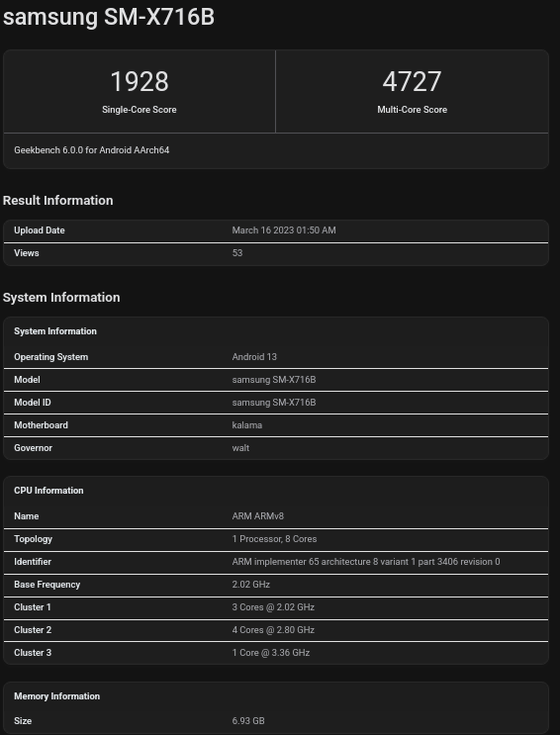Select the ARM ARMv8 value
Image resolution: width=560 pixels, height=735 pixels.
258,516
